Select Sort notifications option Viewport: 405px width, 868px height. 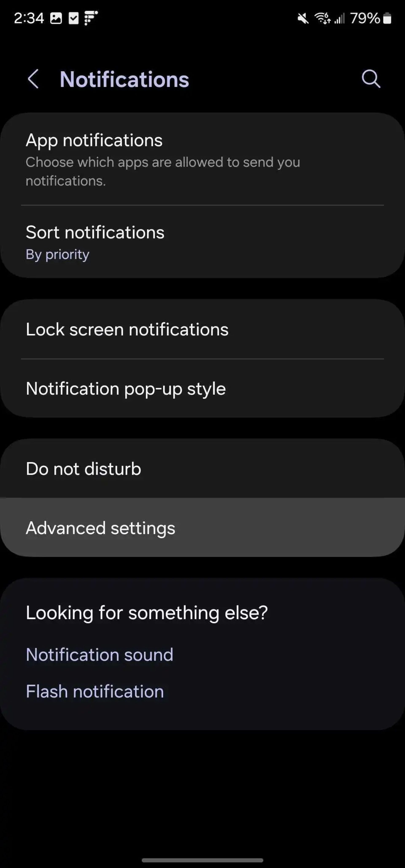click(x=202, y=241)
